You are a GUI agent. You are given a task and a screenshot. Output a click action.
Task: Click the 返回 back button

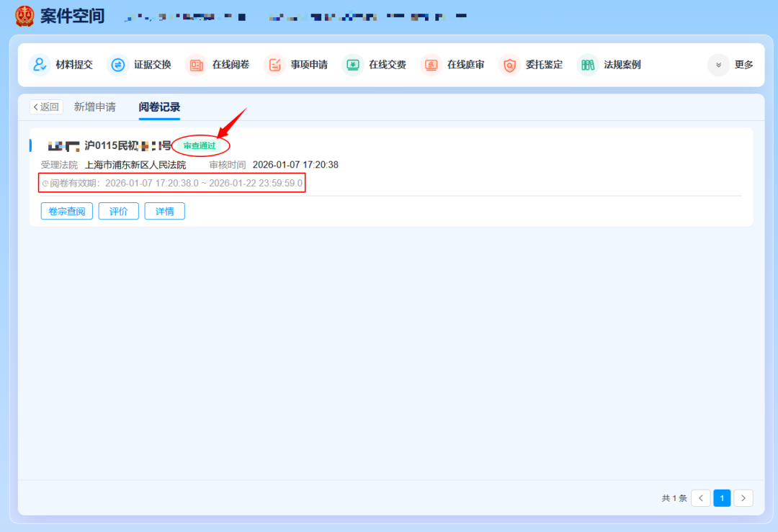pos(46,107)
